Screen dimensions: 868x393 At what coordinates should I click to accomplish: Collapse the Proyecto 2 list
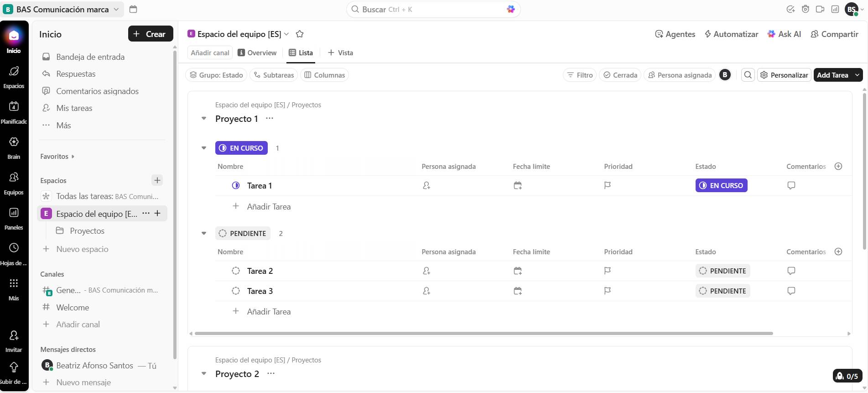(204, 374)
